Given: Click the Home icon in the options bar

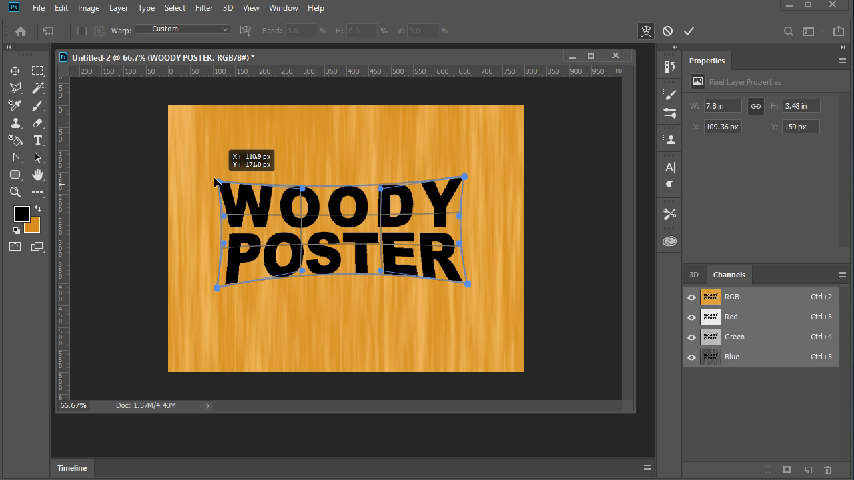Looking at the screenshot, I should pos(20,31).
